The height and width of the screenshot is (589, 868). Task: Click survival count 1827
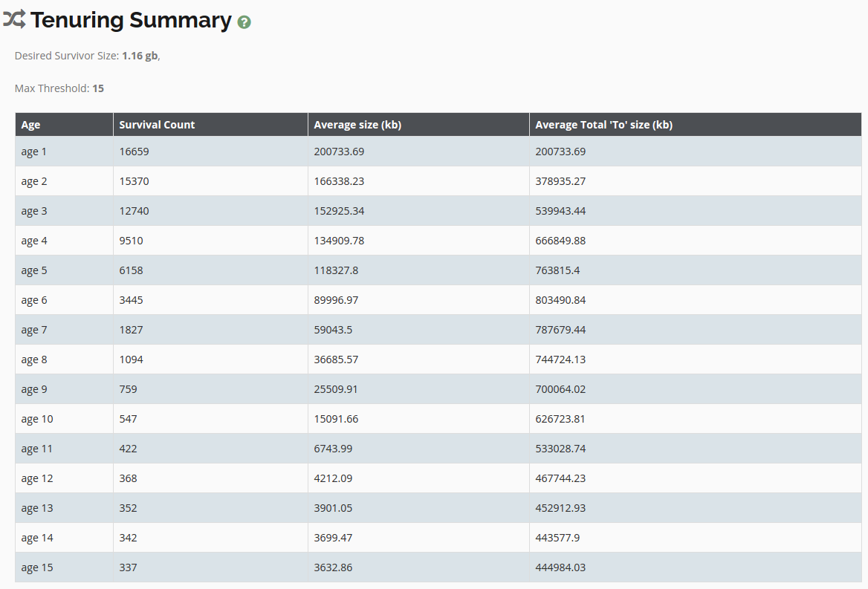[x=132, y=331]
